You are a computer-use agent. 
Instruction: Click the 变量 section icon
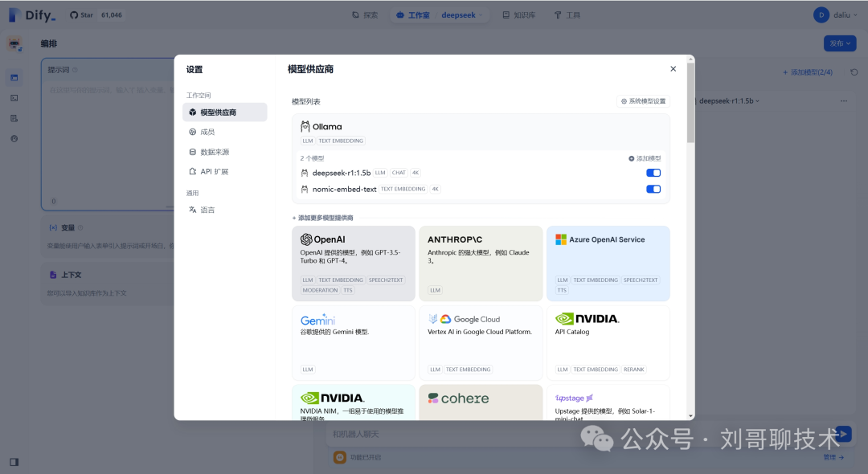coord(53,228)
